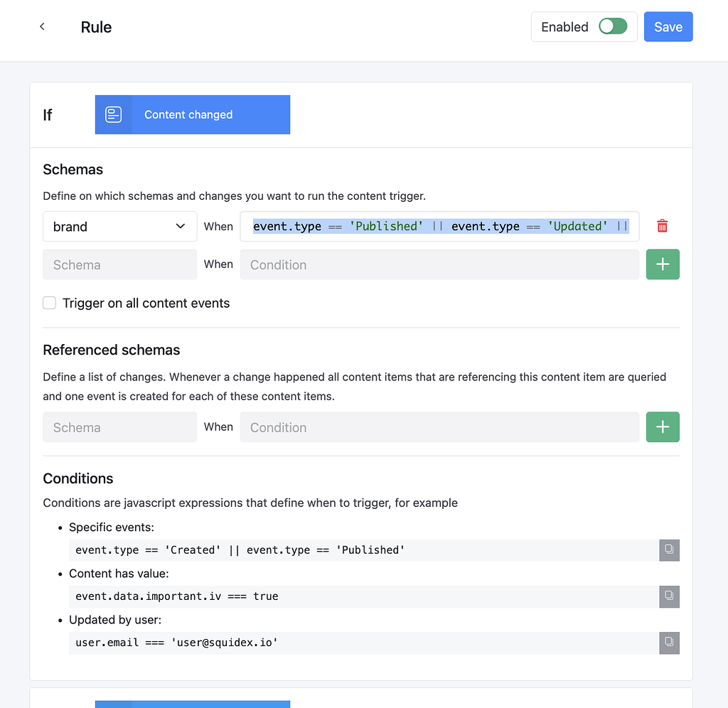Open the brand schema dropdown

(119, 227)
